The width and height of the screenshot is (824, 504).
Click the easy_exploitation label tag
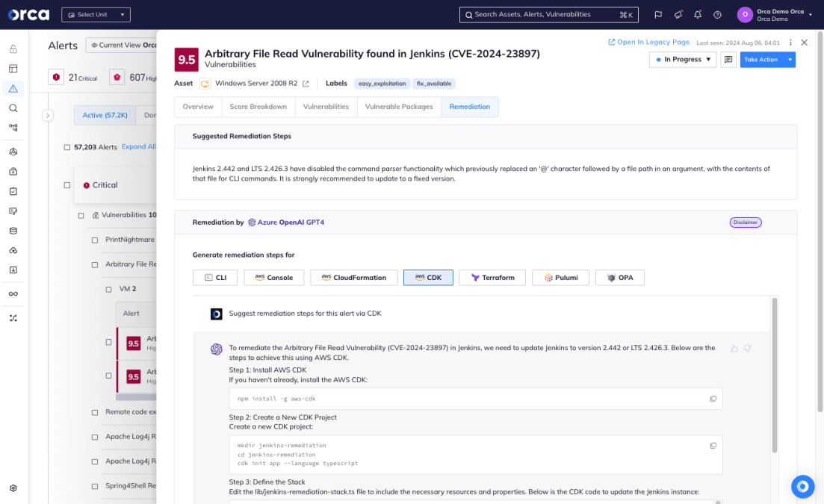click(x=382, y=84)
